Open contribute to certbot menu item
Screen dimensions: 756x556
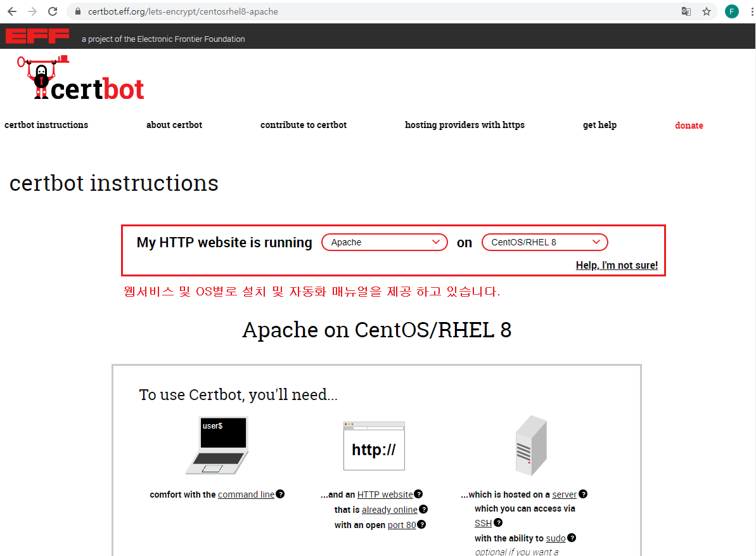304,125
